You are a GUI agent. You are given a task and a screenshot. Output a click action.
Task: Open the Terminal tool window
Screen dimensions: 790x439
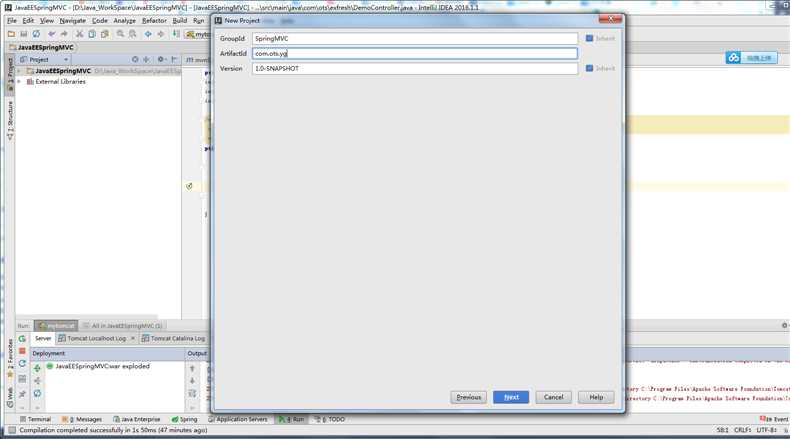click(35, 419)
